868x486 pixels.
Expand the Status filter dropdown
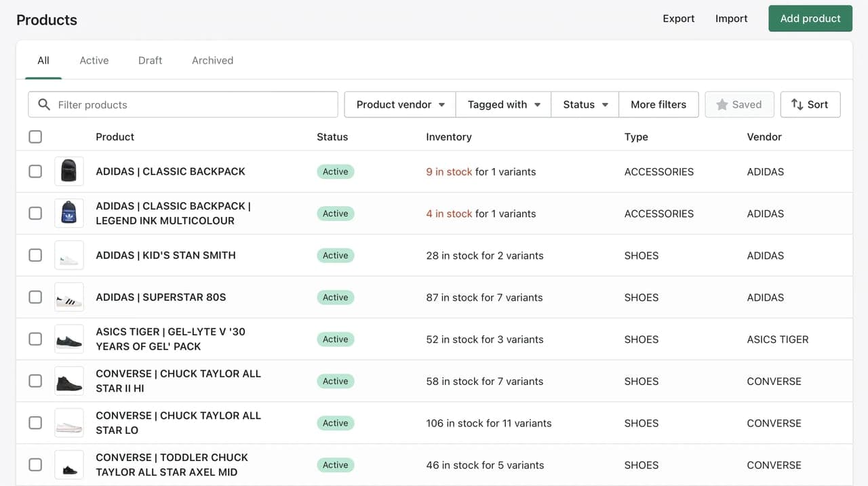coord(585,104)
